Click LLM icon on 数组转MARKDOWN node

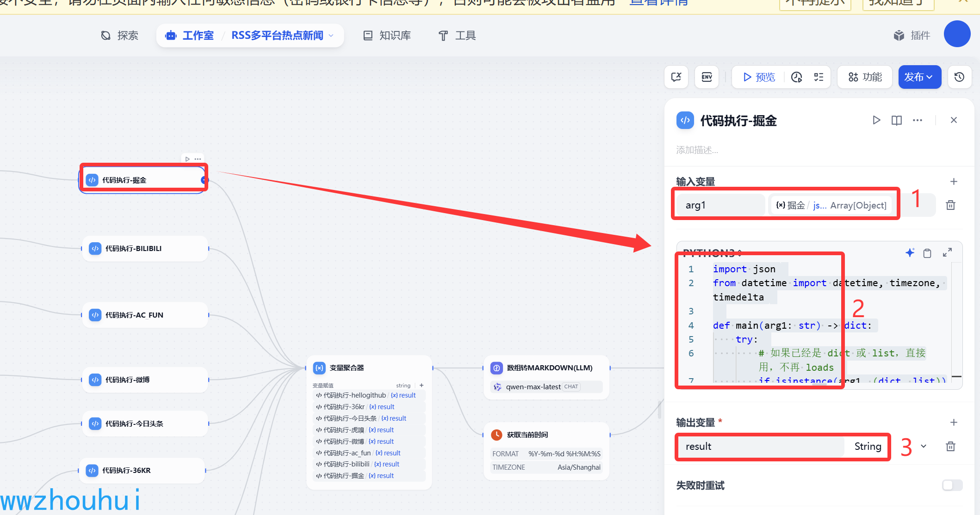tap(496, 368)
